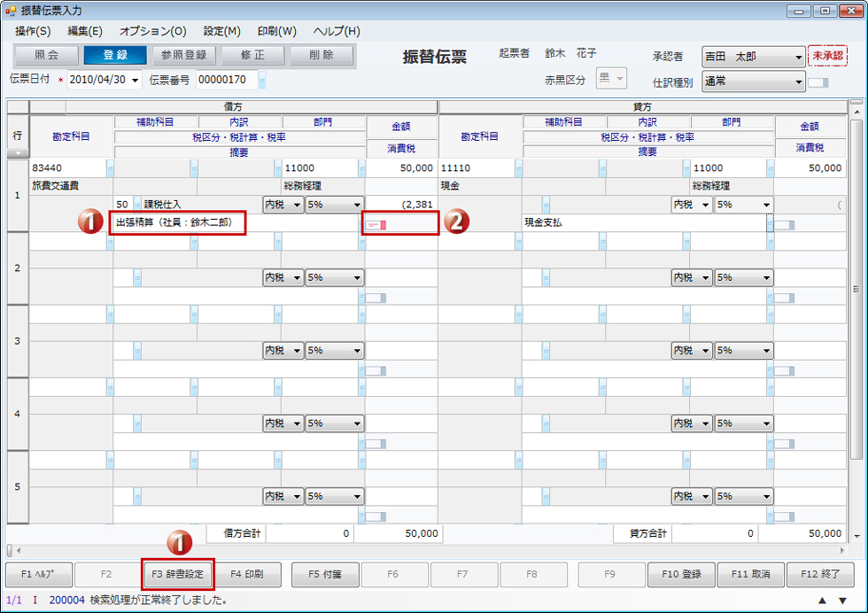The image size is (868, 613).
Task: Click sticky-note icon next to 仕訳種別 dropdown
Action: click(x=818, y=82)
